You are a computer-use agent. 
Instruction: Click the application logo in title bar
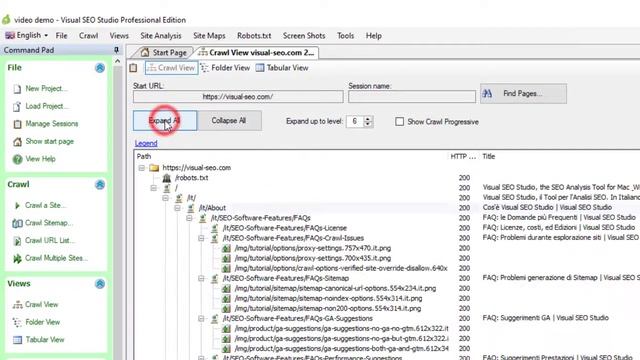coord(6,20)
